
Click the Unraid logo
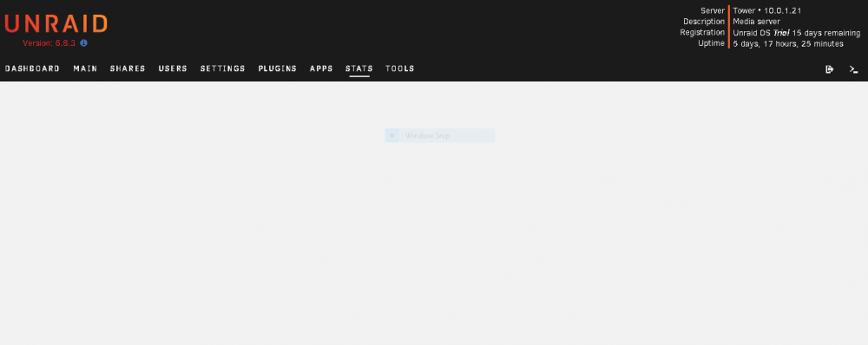click(x=56, y=23)
